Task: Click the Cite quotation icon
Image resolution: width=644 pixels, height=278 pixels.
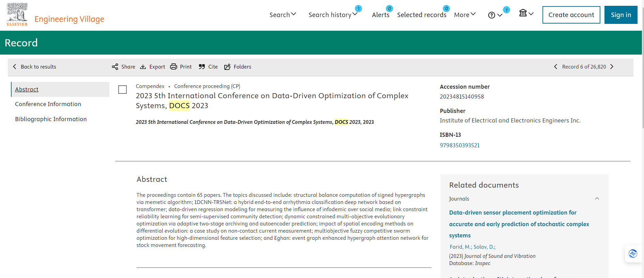Action: click(202, 67)
